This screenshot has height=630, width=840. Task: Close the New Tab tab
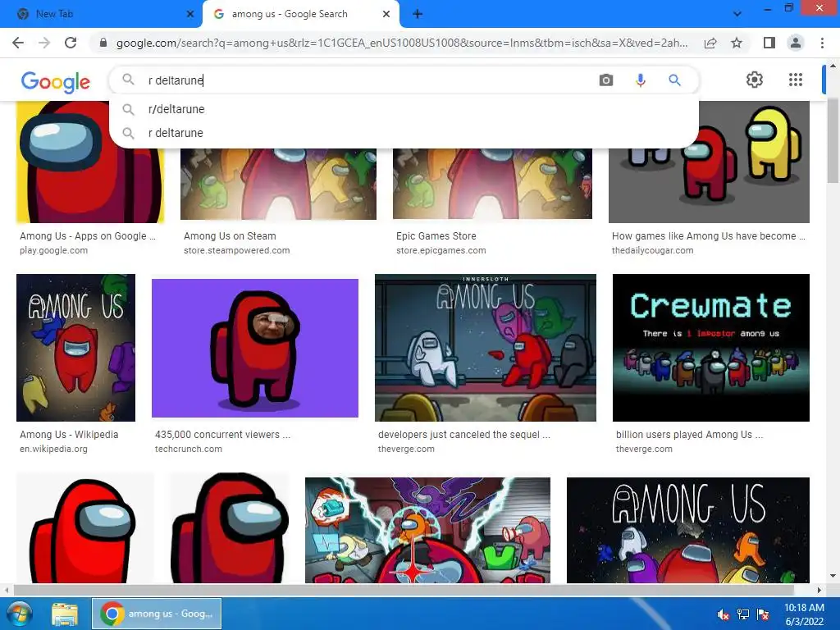click(189, 14)
